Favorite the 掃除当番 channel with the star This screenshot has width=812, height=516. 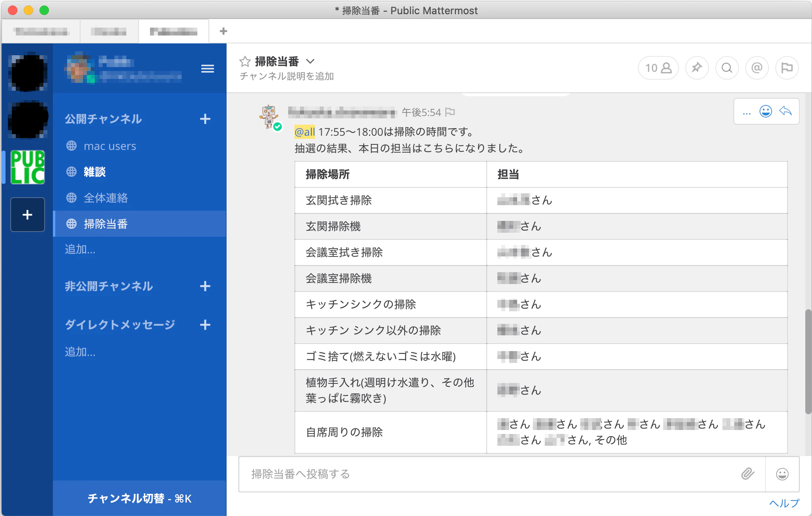click(245, 61)
